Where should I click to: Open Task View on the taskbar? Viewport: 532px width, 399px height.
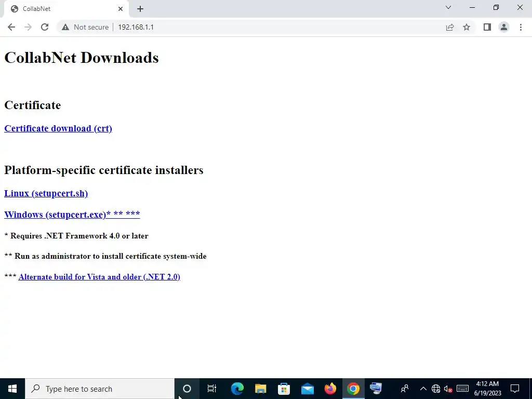point(212,389)
